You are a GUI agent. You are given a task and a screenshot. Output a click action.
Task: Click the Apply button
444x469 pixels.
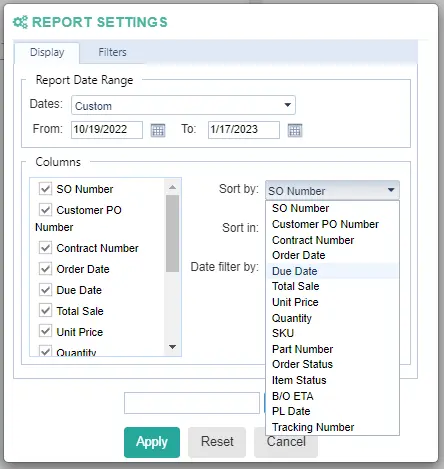152,442
